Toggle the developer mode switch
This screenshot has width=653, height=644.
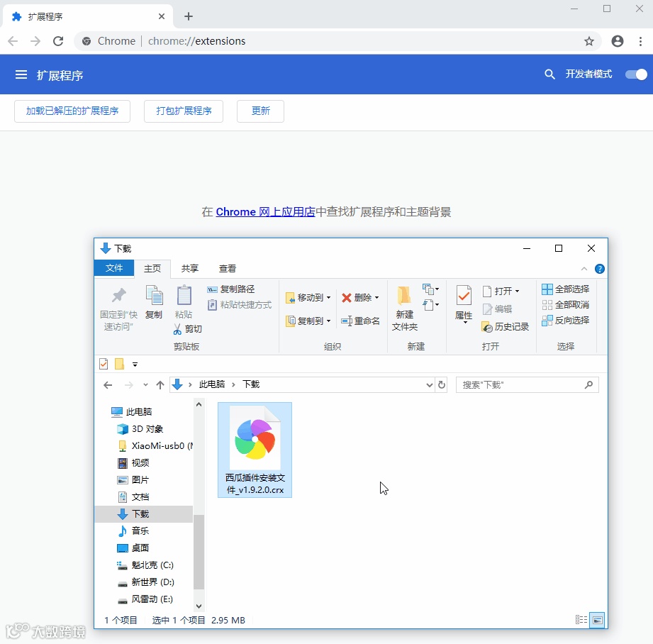pyautogui.click(x=637, y=74)
